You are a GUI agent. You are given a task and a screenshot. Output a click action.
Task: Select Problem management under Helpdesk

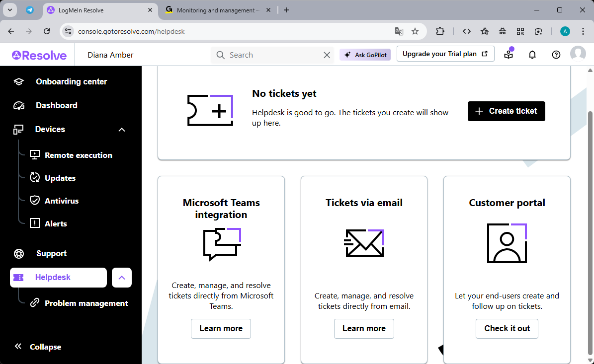pos(86,303)
